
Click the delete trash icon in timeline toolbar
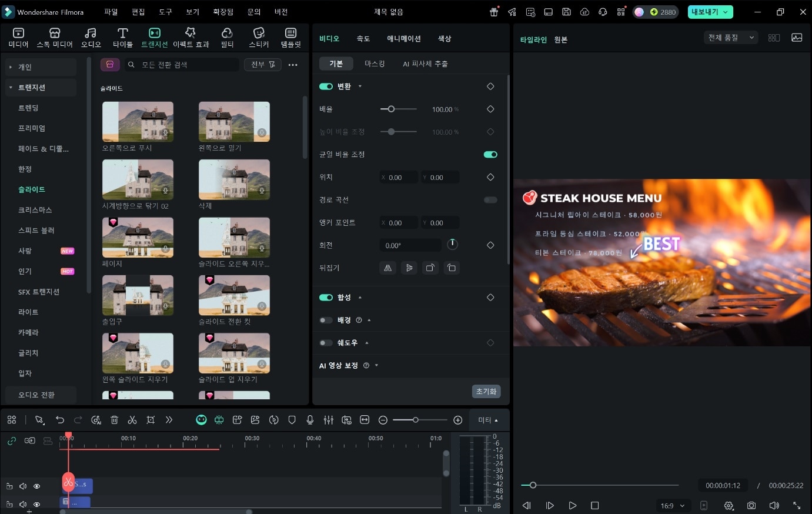tap(115, 420)
